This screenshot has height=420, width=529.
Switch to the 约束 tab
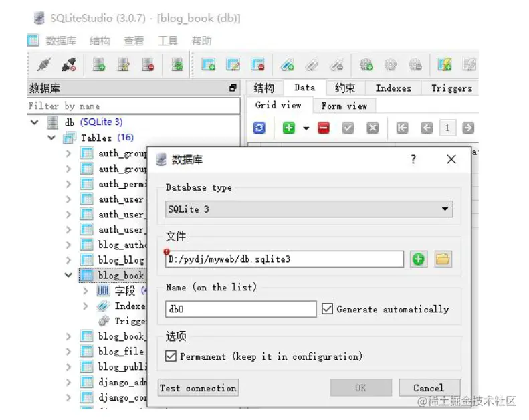click(x=345, y=88)
